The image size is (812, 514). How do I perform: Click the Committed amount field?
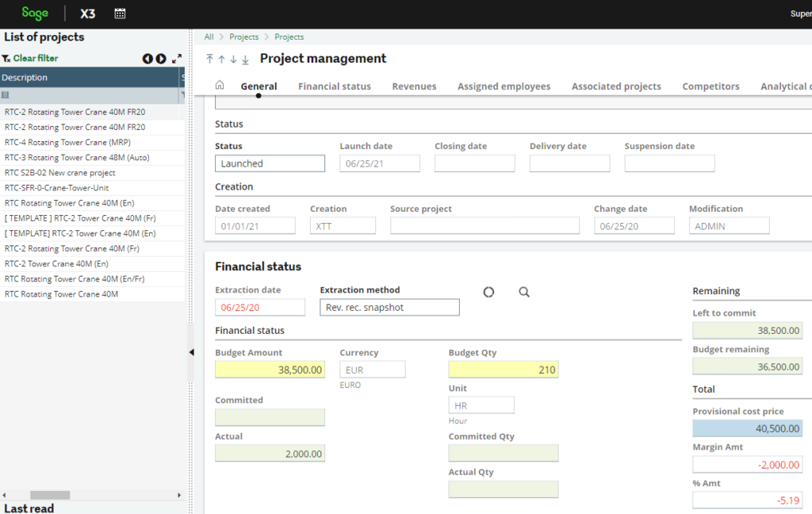pyautogui.click(x=270, y=417)
